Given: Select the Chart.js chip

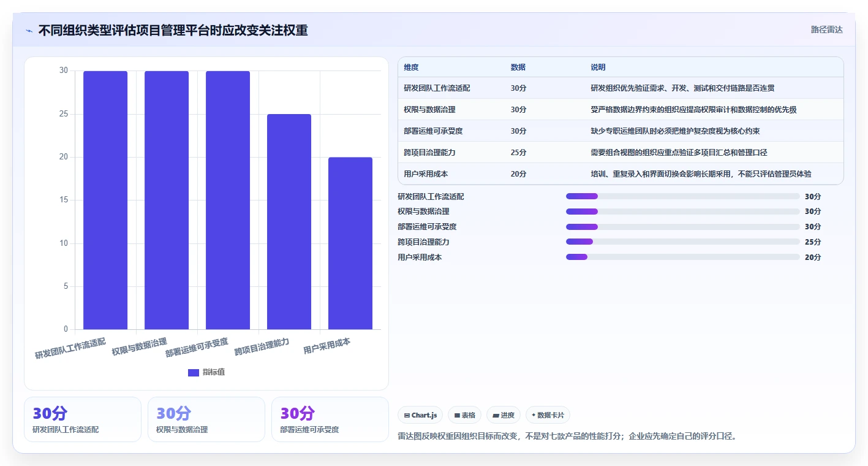Looking at the screenshot, I should (x=420, y=415).
